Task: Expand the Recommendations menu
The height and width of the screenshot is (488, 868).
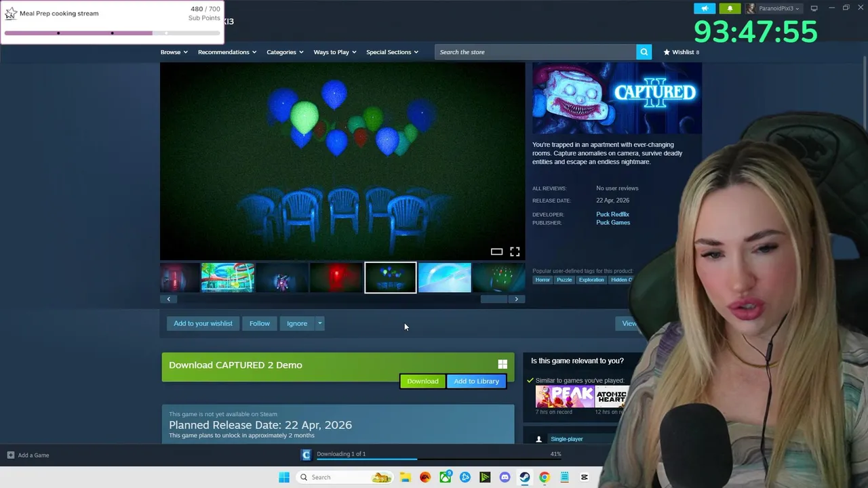Action: coord(227,52)
